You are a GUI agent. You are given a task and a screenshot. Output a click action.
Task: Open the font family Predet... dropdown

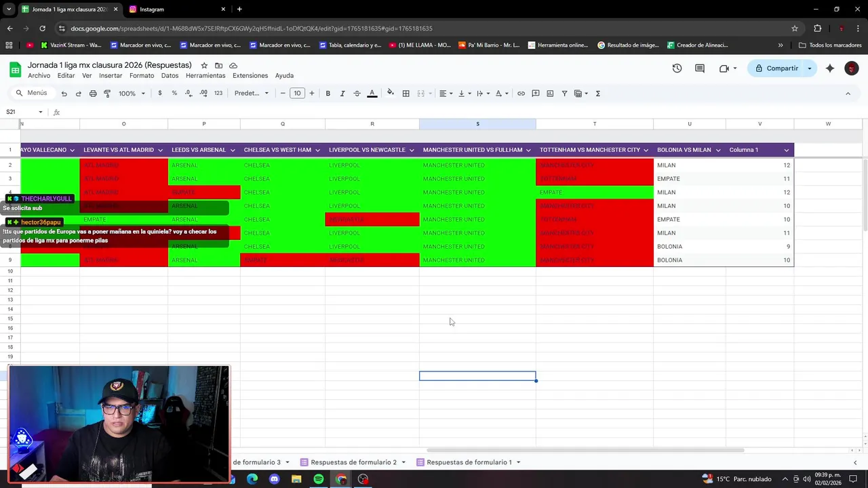coord(252,94)
